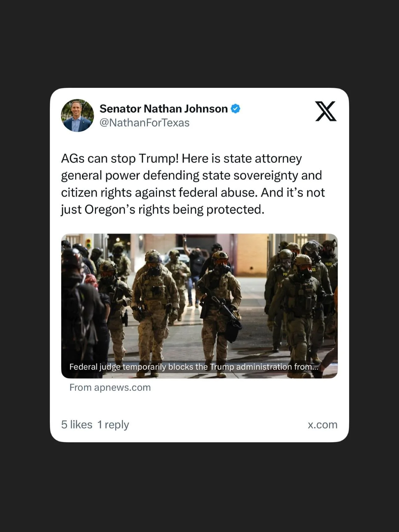Click the display name Senator Nathan Johnson
Screen dimensions: 399x532
point(163,109)
